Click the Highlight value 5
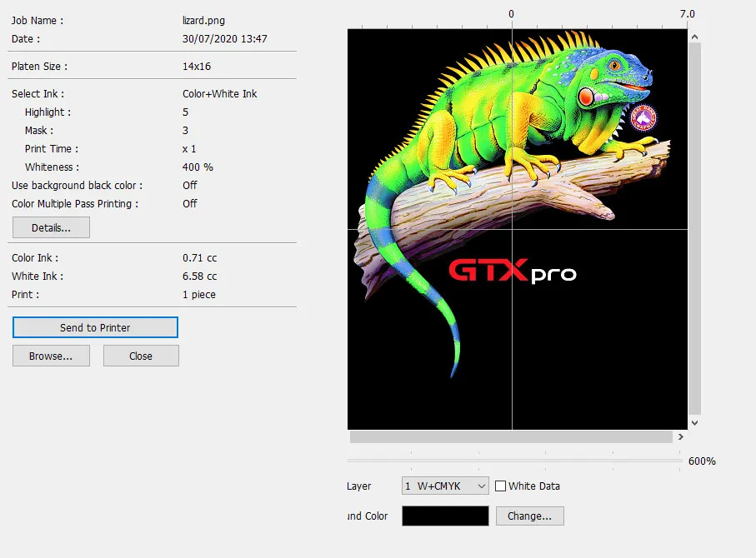This screenshot has height=558, width=756. [x=186, y=112]
